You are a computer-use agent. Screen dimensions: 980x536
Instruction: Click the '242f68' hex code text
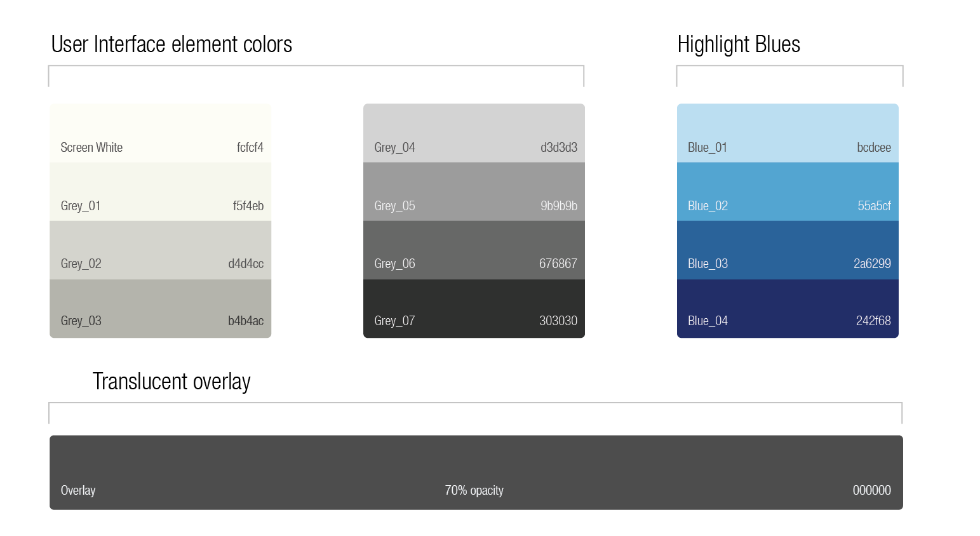click(x=873, y=321)
